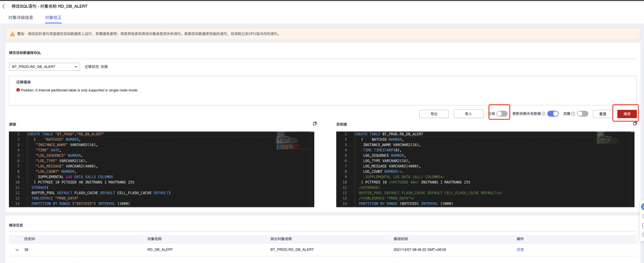Viewport: 644px width, 263px height.
Task: Click the 重置 reset button
Action: [x=602, y=114]
